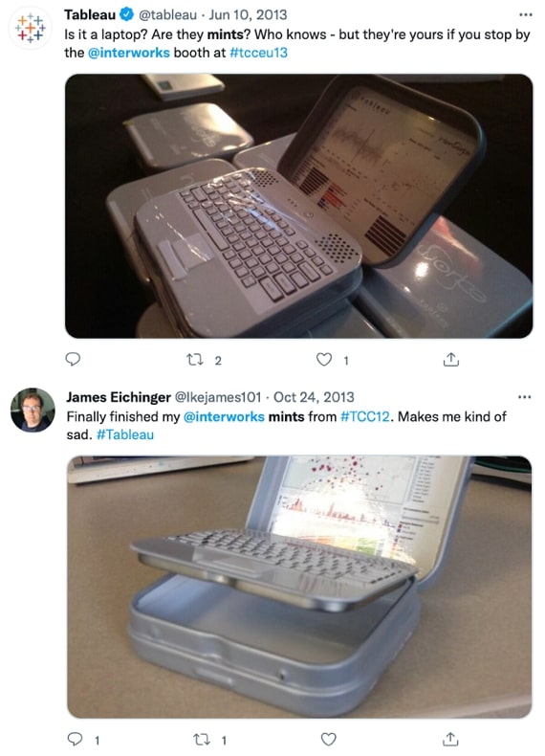This screenshot has width=545, height=756.
Task: Open James Eichinger's profile photo
Action: pyautogui.click(x=33, y=410)
